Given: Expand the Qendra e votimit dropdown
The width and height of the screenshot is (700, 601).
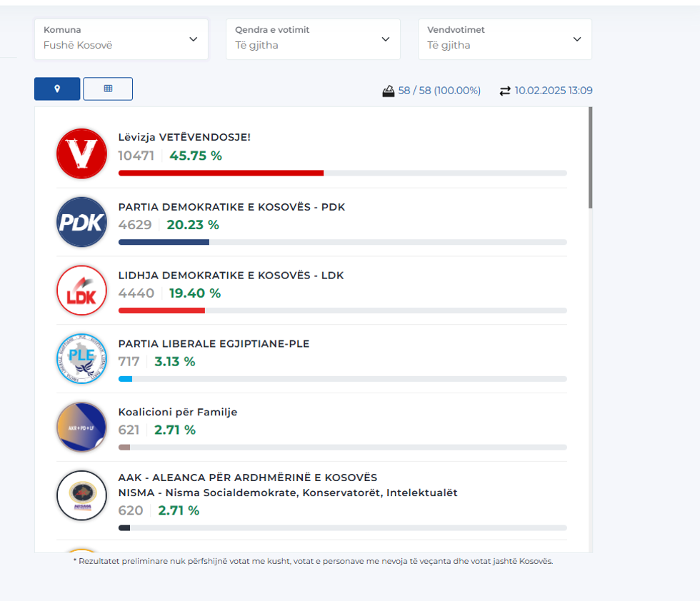Looking at the screenshot, I should [313, 39].
